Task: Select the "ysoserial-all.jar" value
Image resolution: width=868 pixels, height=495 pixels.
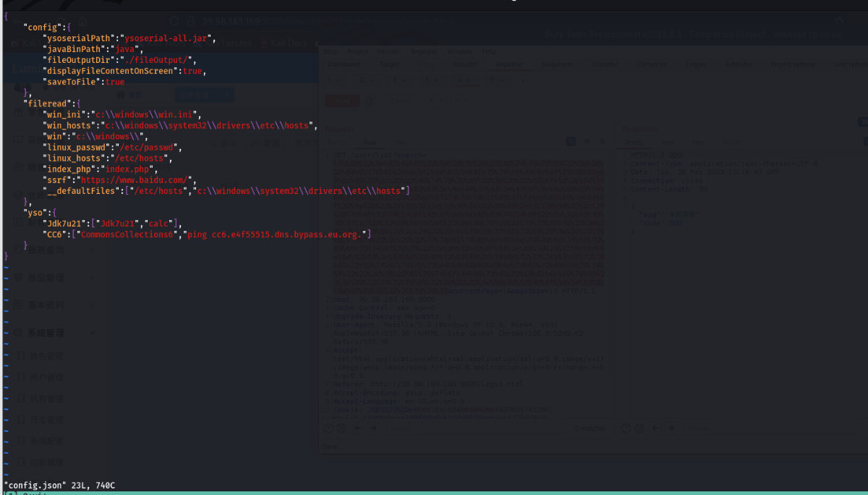Action: [168, 38]
